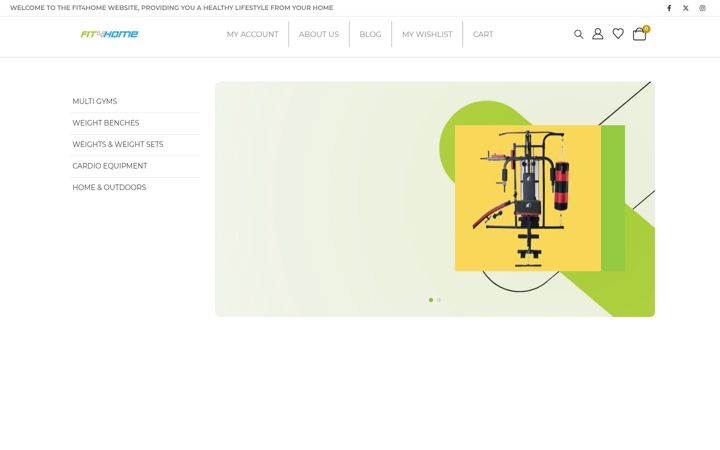
Task: Click the multi gym product image
Action: (528, 198)
